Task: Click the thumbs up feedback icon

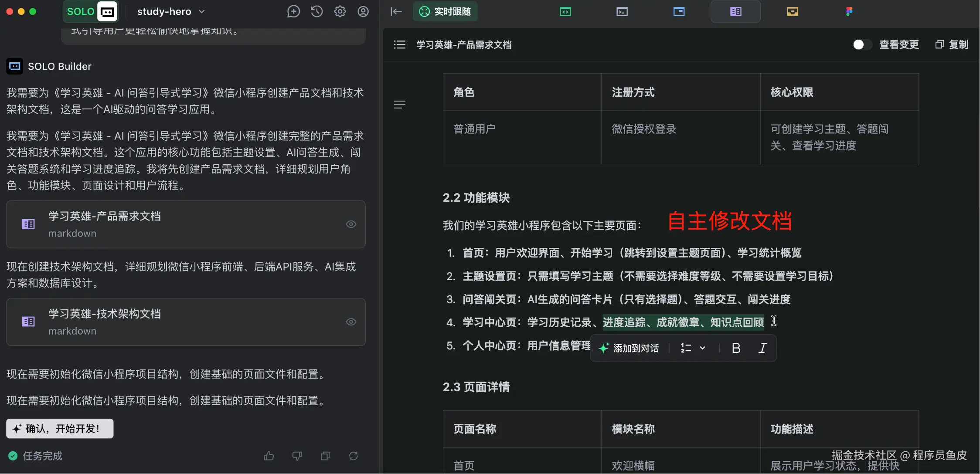Action: pos(269,456)
